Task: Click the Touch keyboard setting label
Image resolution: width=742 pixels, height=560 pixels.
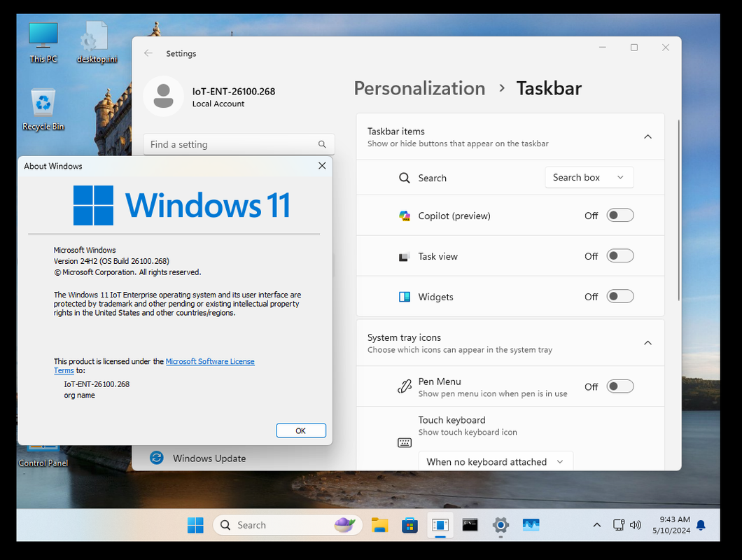Action: (452, 420)
